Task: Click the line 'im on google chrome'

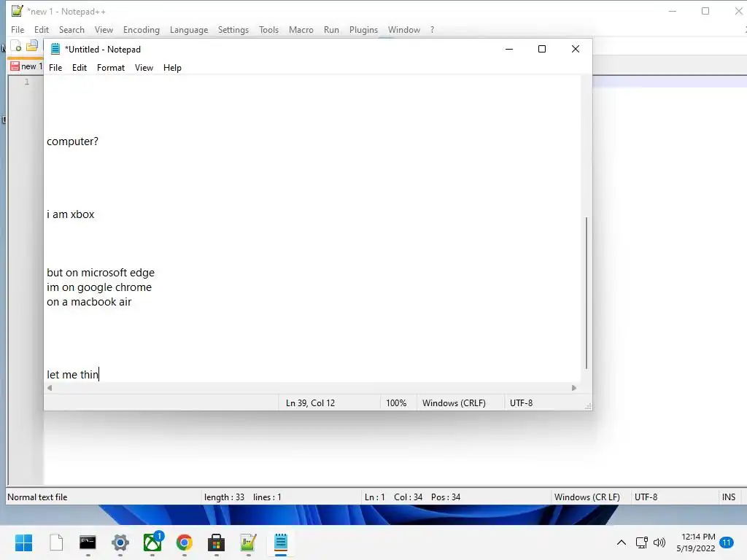Action: 99,287
